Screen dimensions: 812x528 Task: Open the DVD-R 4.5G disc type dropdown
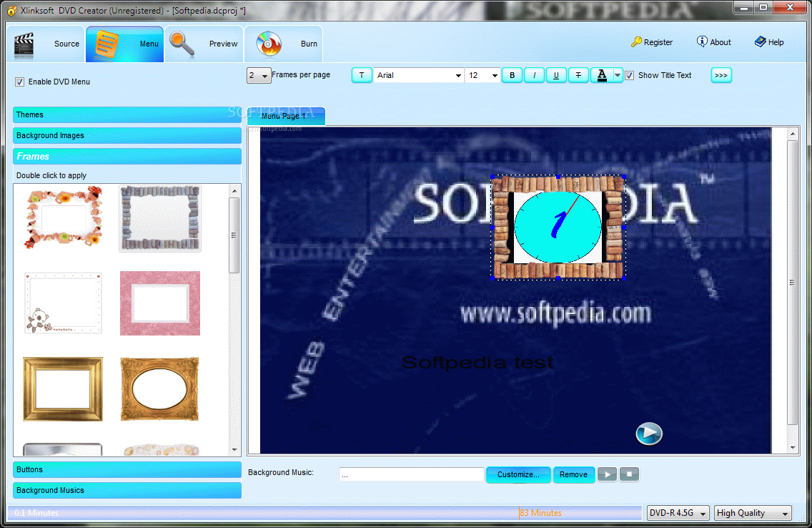point(678,513)
